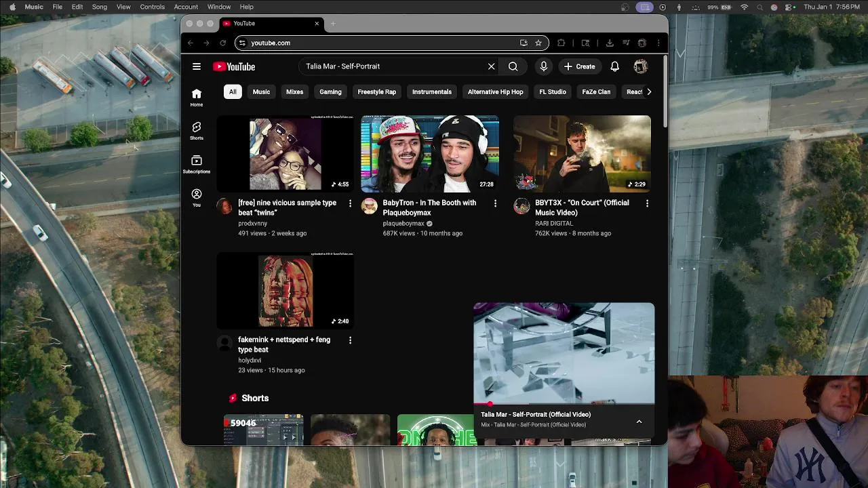The image size is (868, 488).
Task: Open Chrome media controls icon
Action: tap(626, 43)
